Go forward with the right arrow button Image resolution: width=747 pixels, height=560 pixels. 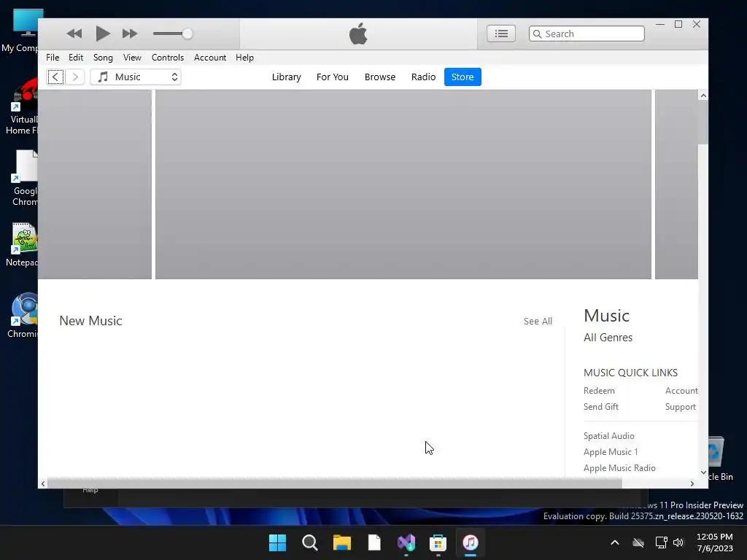coord(75,77)
